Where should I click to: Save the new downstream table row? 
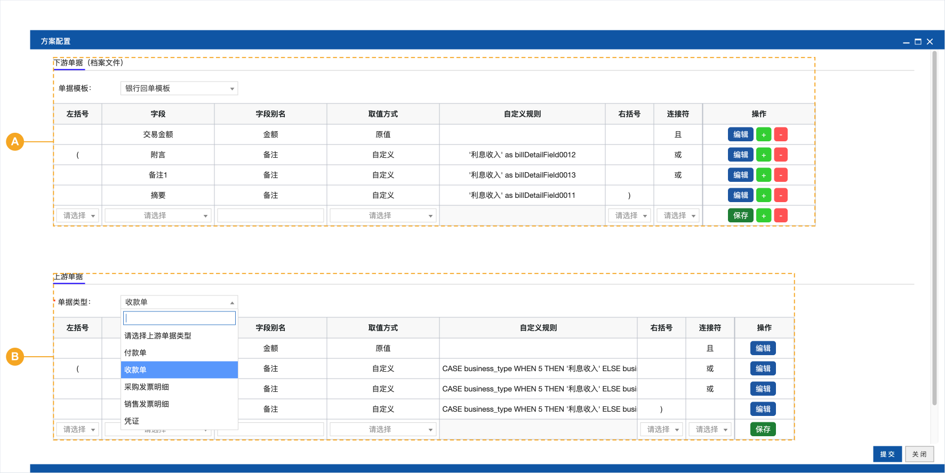click(x=741, y=215)
